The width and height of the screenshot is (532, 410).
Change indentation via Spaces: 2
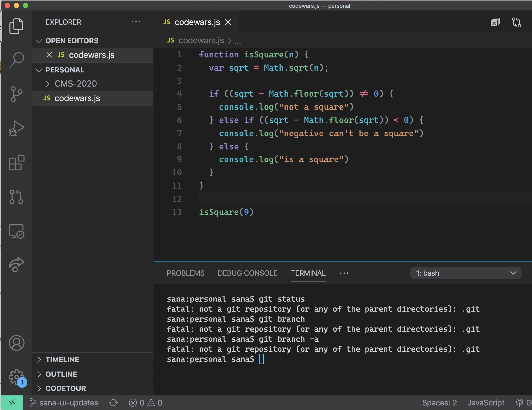[439, 403]
